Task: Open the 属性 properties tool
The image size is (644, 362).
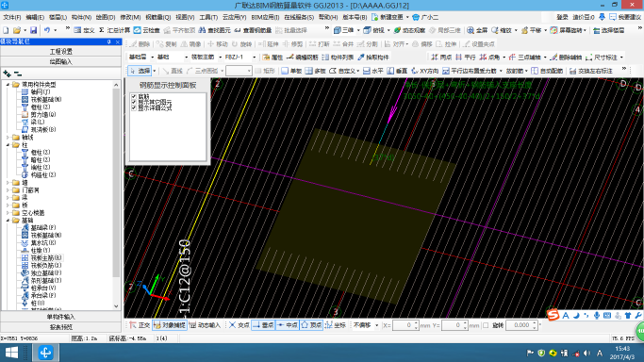Action: [272, 58]
